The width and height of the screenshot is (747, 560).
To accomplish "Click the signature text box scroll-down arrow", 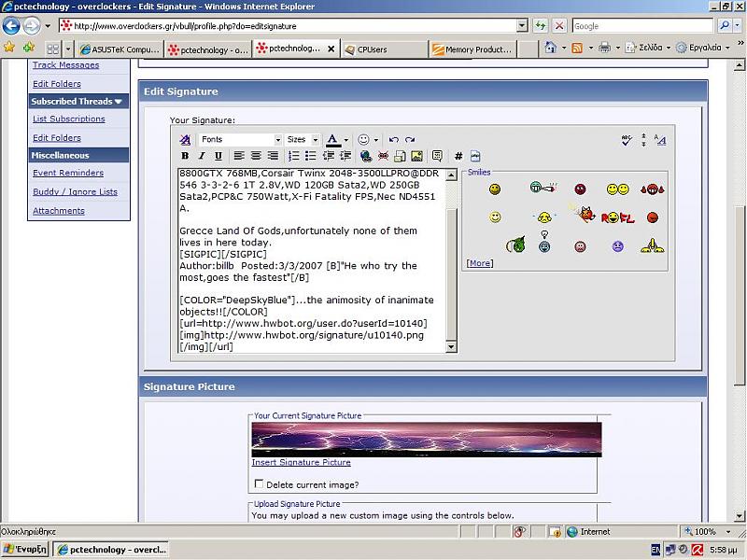I will (451, 347).
